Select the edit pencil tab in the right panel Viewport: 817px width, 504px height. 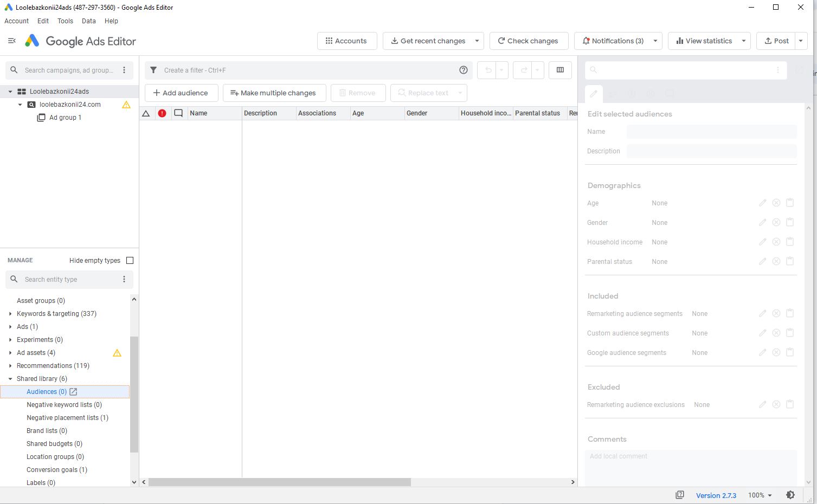(x=594, y=94)
